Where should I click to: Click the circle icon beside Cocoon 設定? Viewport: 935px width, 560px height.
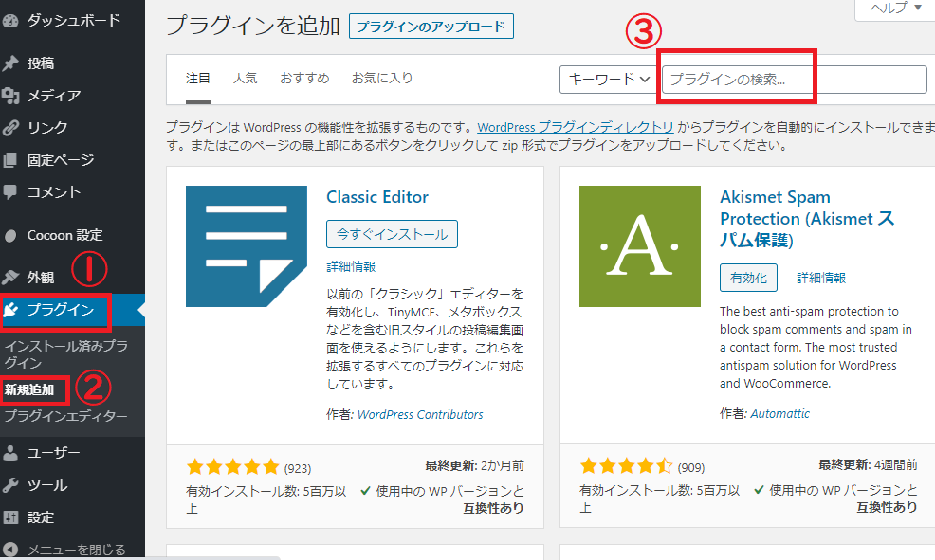point(10,236)
